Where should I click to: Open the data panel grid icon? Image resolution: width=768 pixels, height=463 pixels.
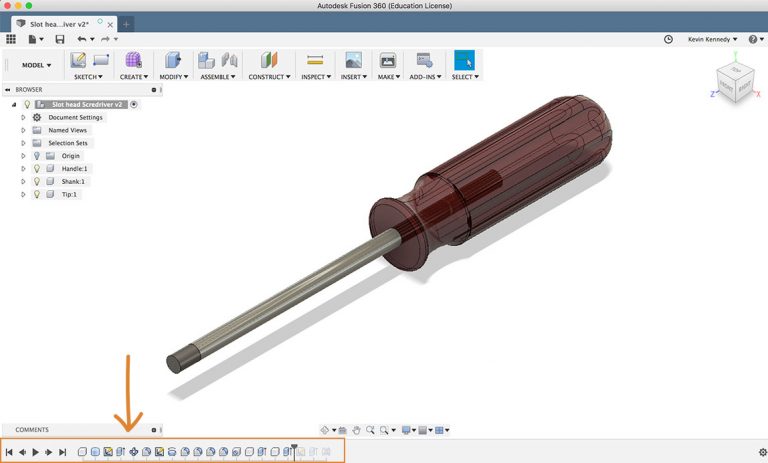pos(11,39)
